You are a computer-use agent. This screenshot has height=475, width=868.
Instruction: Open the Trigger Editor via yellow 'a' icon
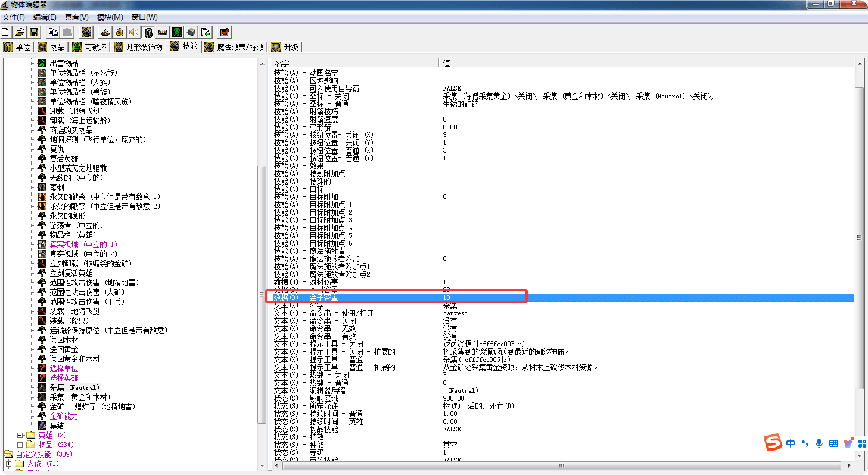pos(119,32)
